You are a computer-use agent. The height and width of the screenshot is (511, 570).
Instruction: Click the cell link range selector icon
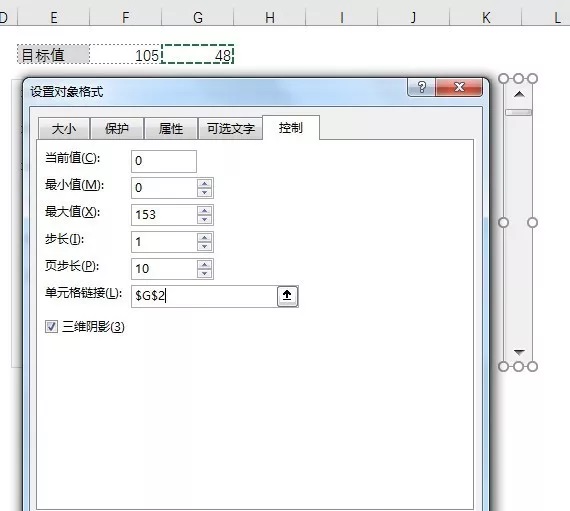(287, 296)
